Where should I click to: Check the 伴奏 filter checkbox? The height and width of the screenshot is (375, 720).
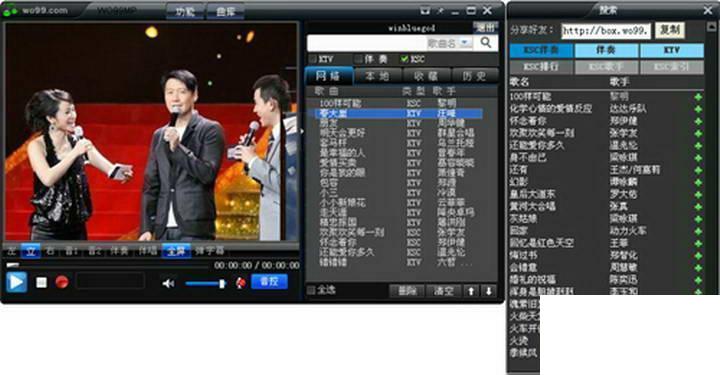[358, 59]
